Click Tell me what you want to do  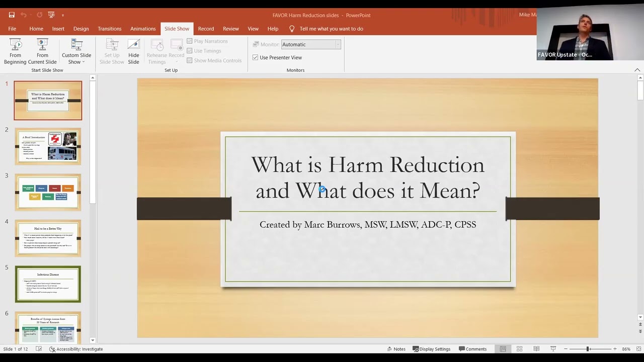(x=331, y=29)
